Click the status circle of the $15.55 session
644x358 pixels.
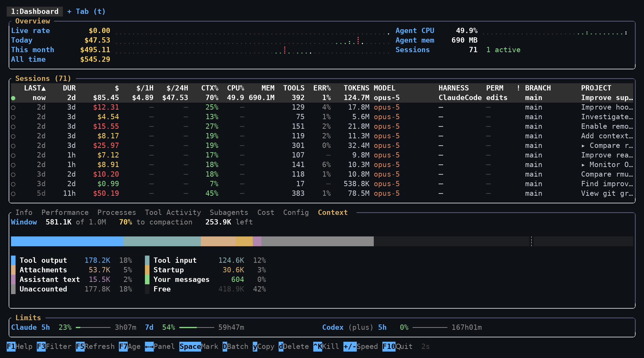(x=13, y=127)
